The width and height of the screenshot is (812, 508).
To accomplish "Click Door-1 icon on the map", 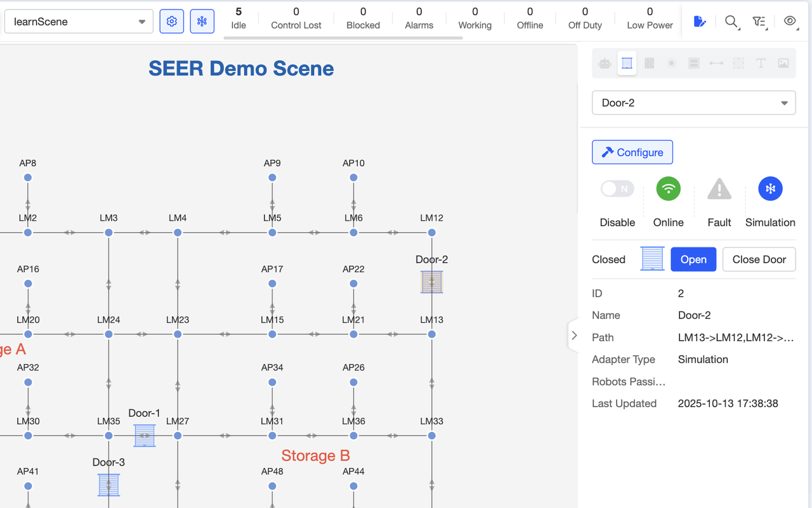I will pos(145,436).
